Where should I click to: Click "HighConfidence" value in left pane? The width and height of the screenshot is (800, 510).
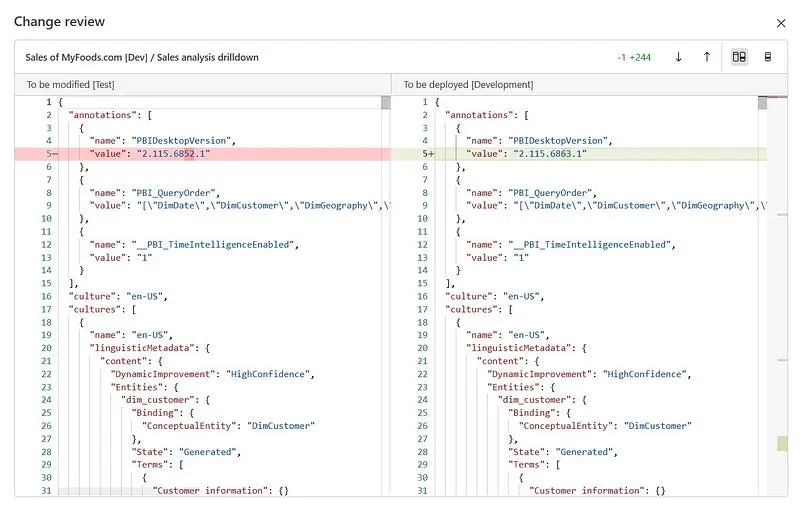pos(268,374)
